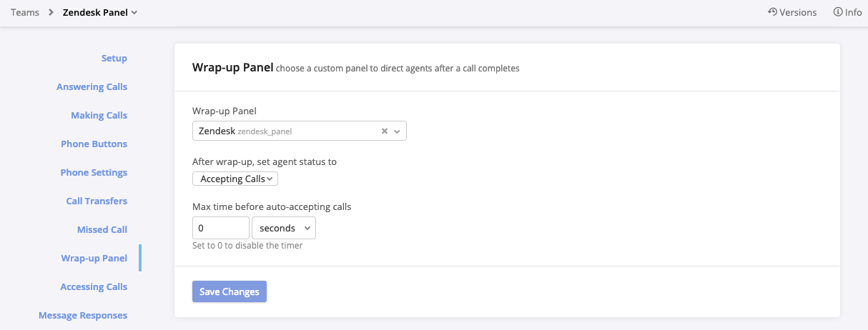The height and width of the screenshot is (330, 868).
Task: Open the seconds time unit dropdown
Action: [284, 228]
